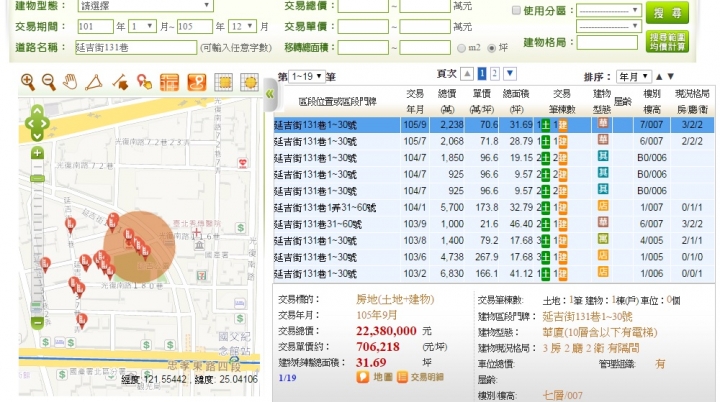Click the end year field showing 105

[x=195, y=26]
